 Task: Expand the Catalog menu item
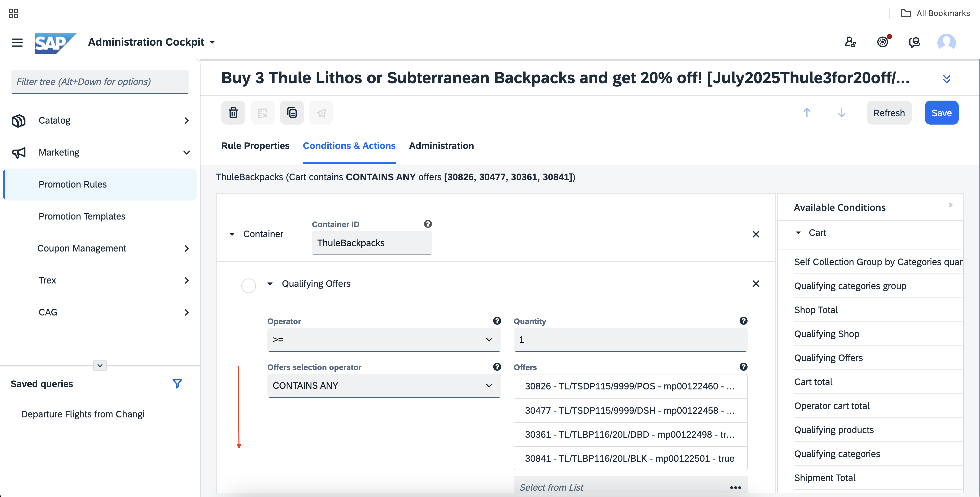[x=100, y=121]
